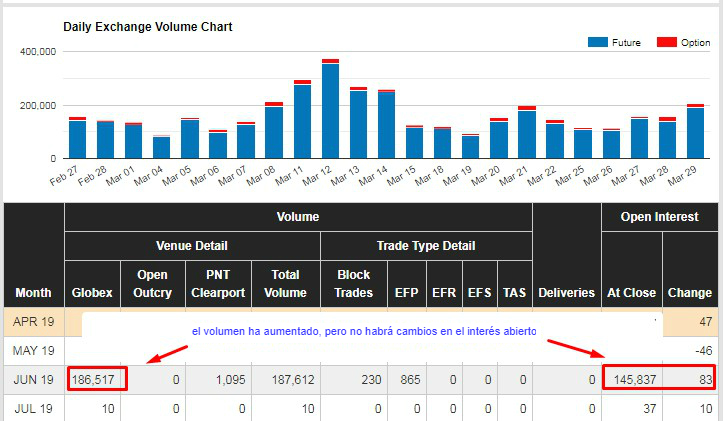Select the At Close column header
Screen dimensions: 728x421
[631, 292]
